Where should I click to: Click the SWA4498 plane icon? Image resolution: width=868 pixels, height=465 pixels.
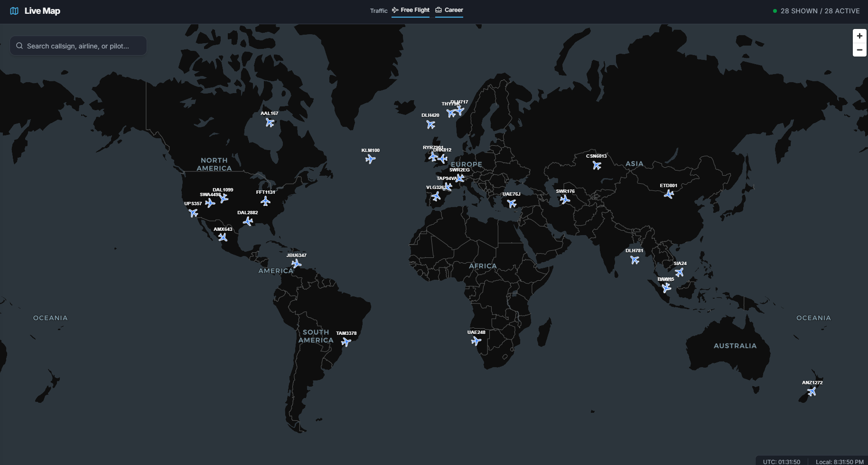[x=210, y=203]
